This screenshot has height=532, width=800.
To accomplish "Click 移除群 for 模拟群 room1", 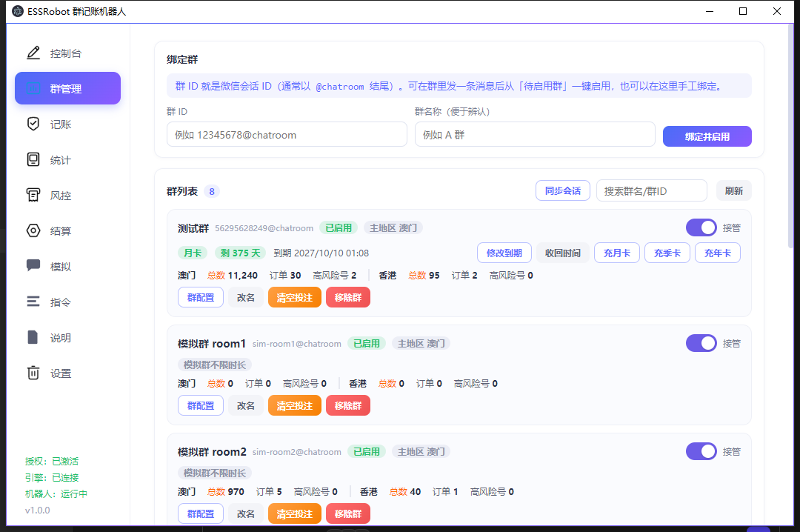I will click(348, 405).
